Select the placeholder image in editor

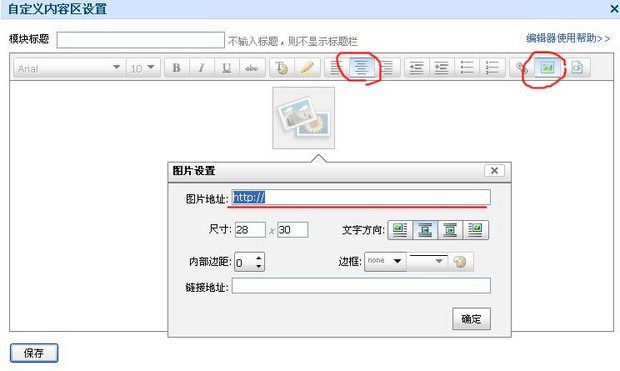(x=304, y=118)
